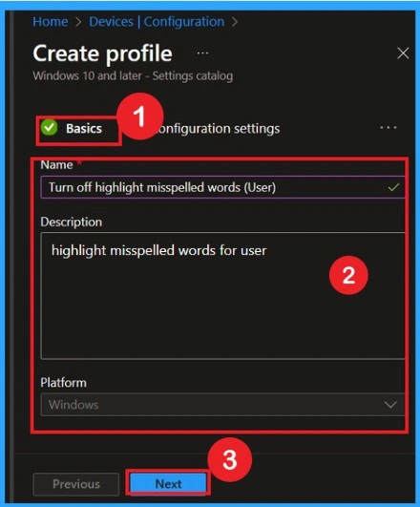Screen dimensions: 420x507
Task: Click the Next button
Action: [168, 484]
